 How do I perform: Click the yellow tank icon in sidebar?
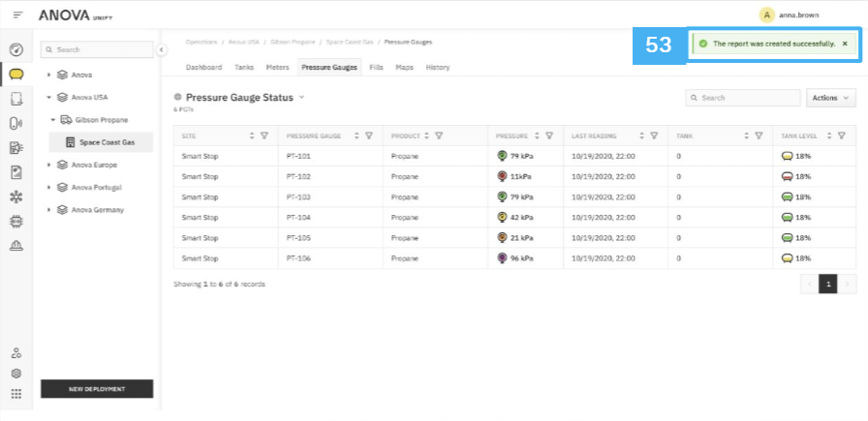16,75
